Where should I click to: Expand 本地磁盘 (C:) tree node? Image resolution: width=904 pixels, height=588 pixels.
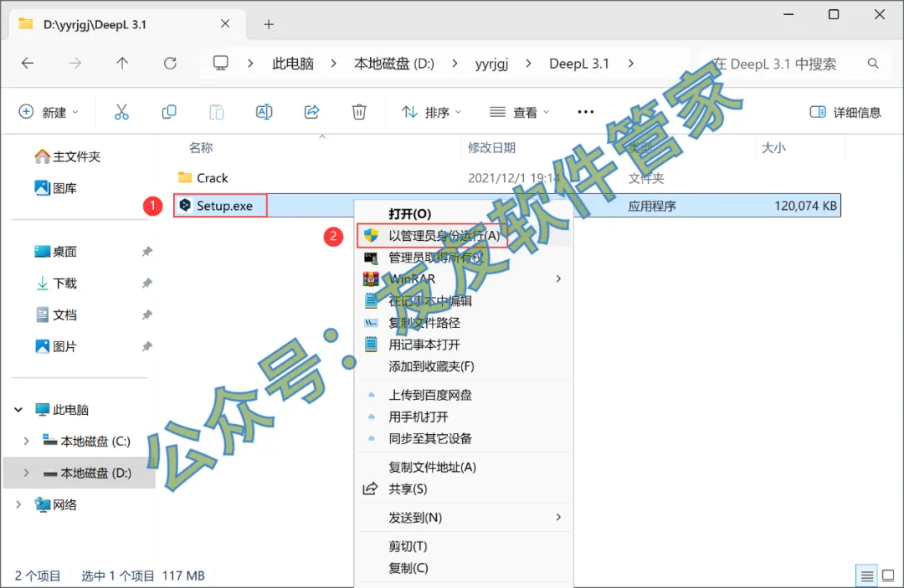tap(26, 441)
